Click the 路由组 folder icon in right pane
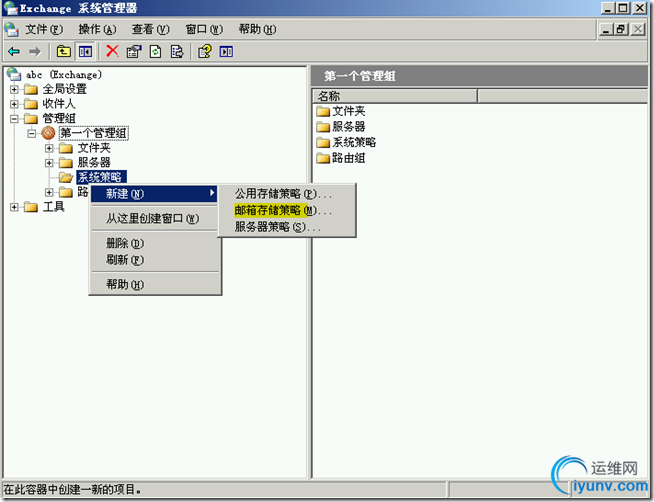 [x=323, y=158]
